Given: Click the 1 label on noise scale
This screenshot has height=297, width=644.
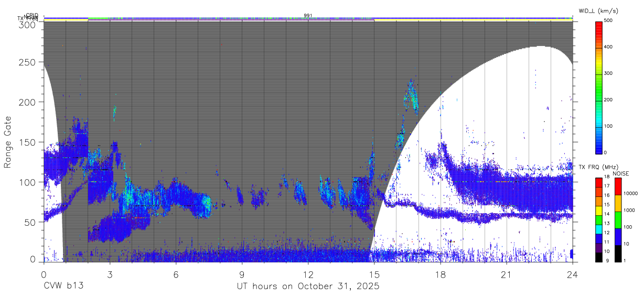Looking at the screenshot, I should pos(624,260).
